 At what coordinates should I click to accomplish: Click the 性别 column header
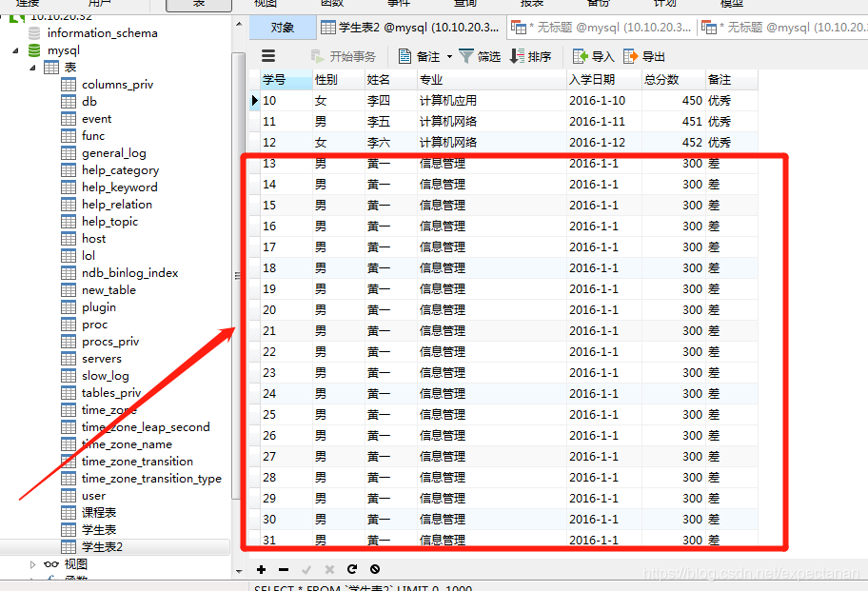338,80
